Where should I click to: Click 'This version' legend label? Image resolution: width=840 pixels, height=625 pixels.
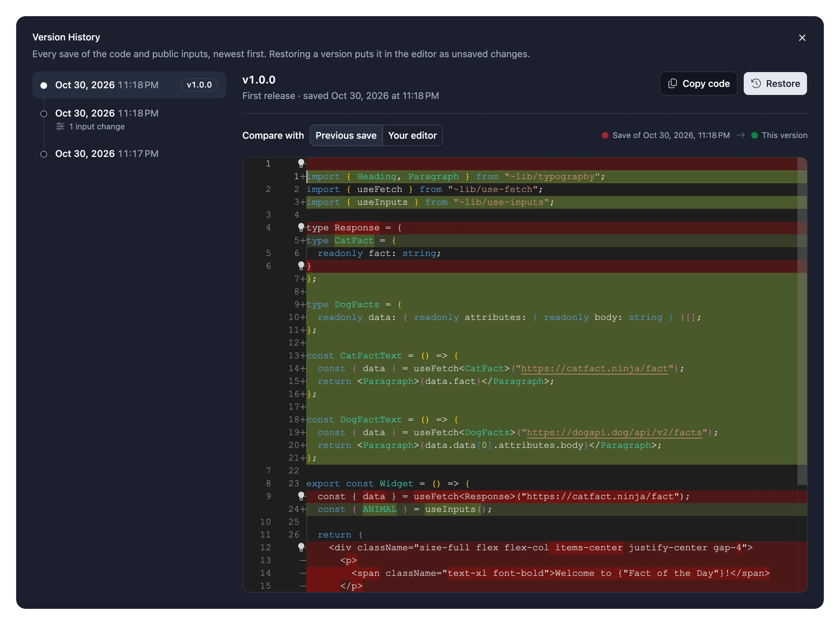click(784, 135)
